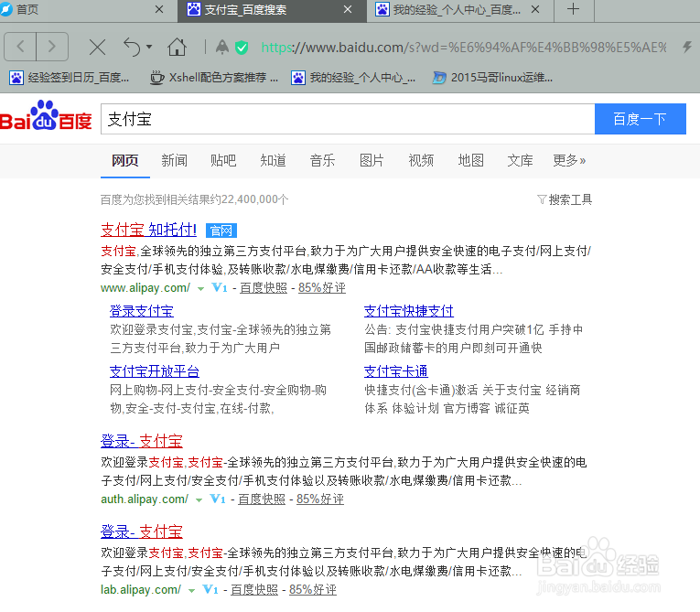
Task: Open 搜索工具 filter options
Action: tap(565, 199)
